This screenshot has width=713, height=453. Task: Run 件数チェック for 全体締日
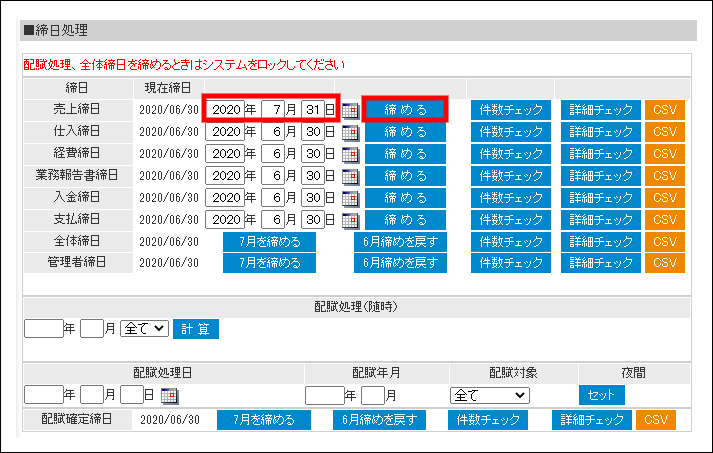[511, 242]
